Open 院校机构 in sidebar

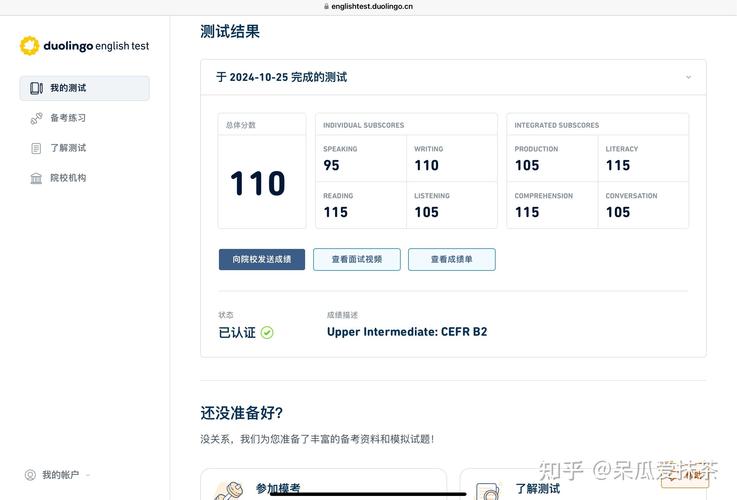coord(68,178)
